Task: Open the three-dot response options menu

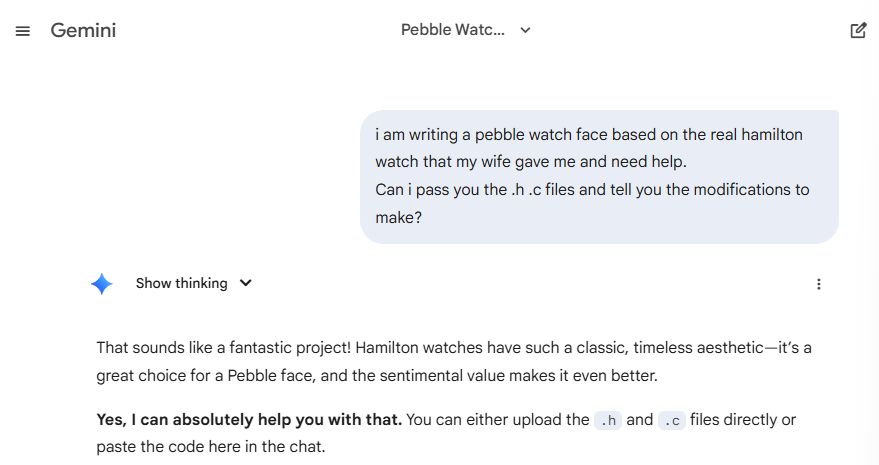Action: pos(819,284)
